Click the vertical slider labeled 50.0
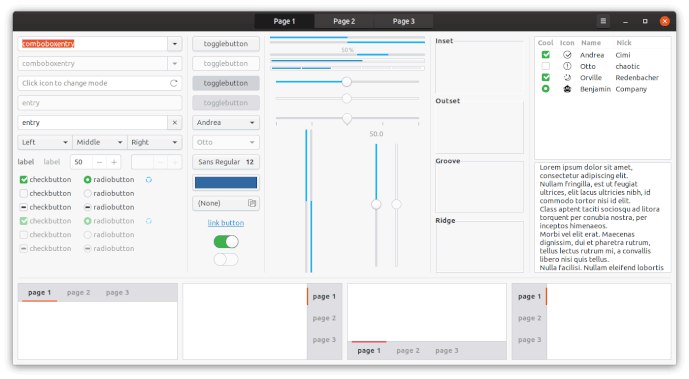 376,205
